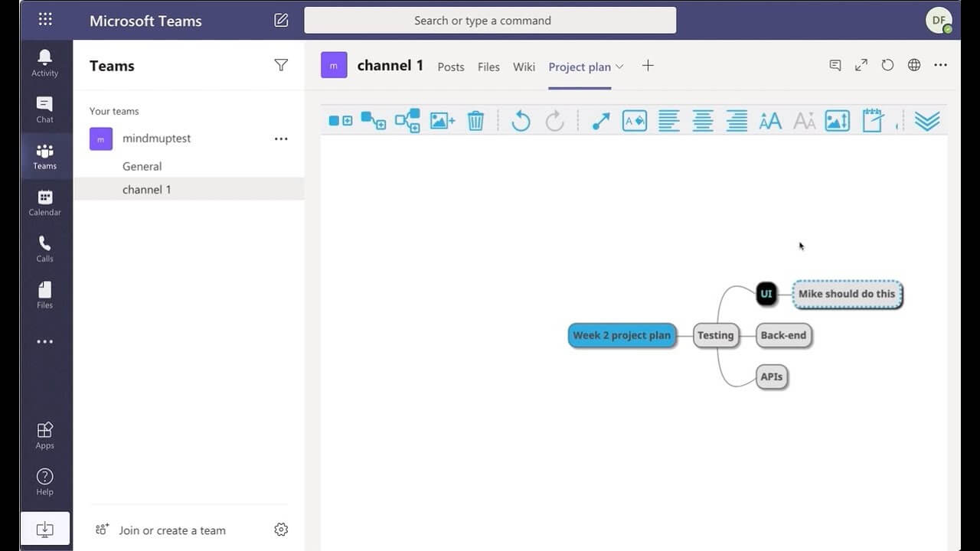Image resolution: width=980 pixels, height=551 pixels.
Task: Open Help in the left rail
Action: pos(45,481)
